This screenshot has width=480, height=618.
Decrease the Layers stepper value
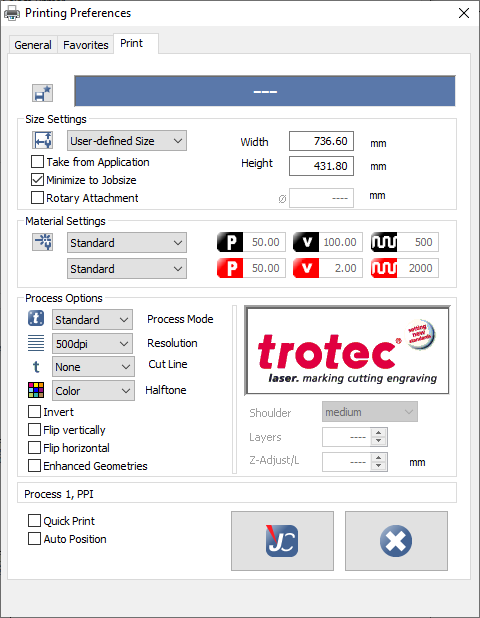coord(379,441)
